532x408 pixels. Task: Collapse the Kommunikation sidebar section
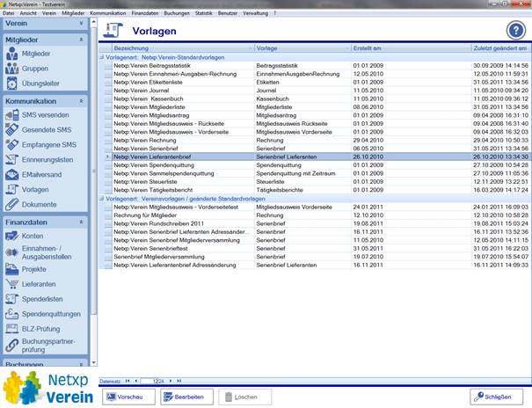(x=81, y=101)
